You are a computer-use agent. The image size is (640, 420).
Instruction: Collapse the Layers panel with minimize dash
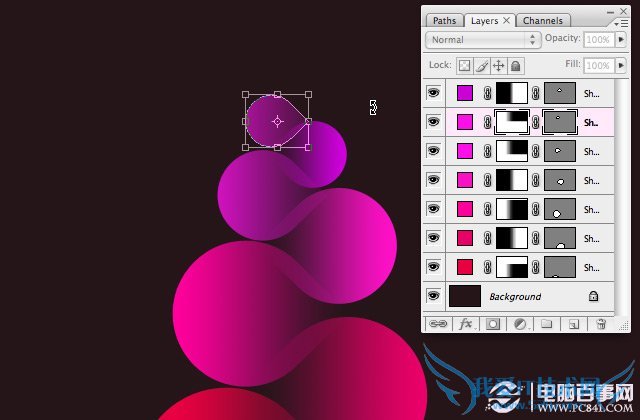tap(610, 12)
